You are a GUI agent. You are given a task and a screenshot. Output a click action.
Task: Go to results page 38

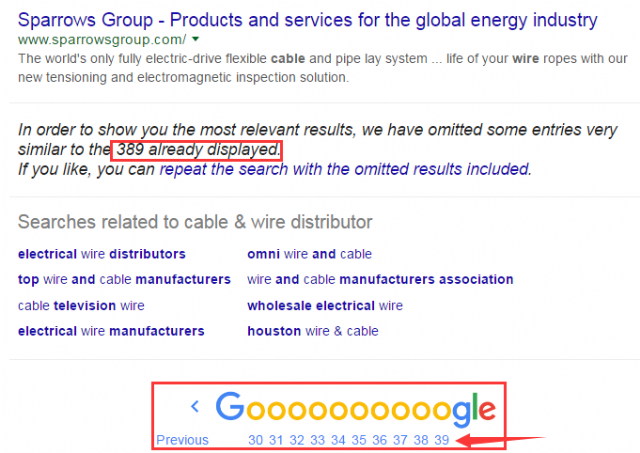pyautogui.click(x=421, y=440)
